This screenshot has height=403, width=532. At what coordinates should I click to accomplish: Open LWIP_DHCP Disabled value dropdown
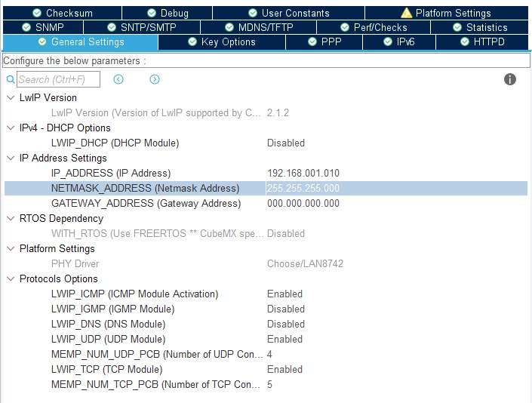[286, 143]
